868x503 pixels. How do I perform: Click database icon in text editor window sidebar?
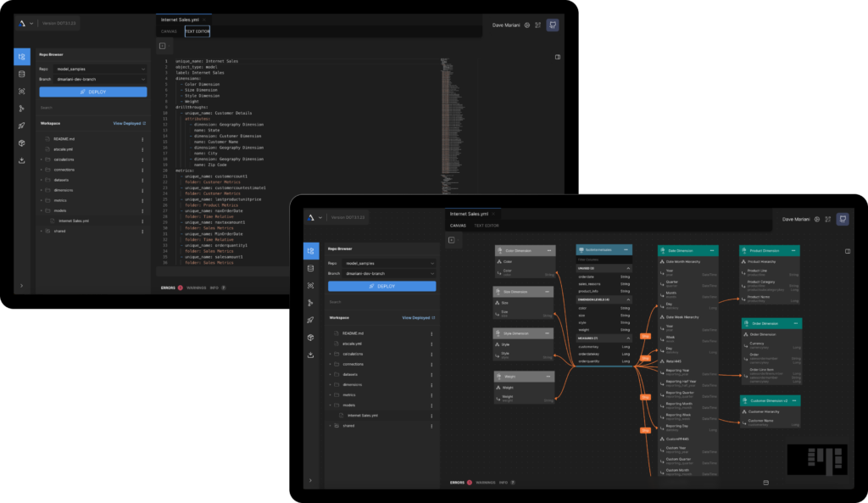(x=21, y=74)
